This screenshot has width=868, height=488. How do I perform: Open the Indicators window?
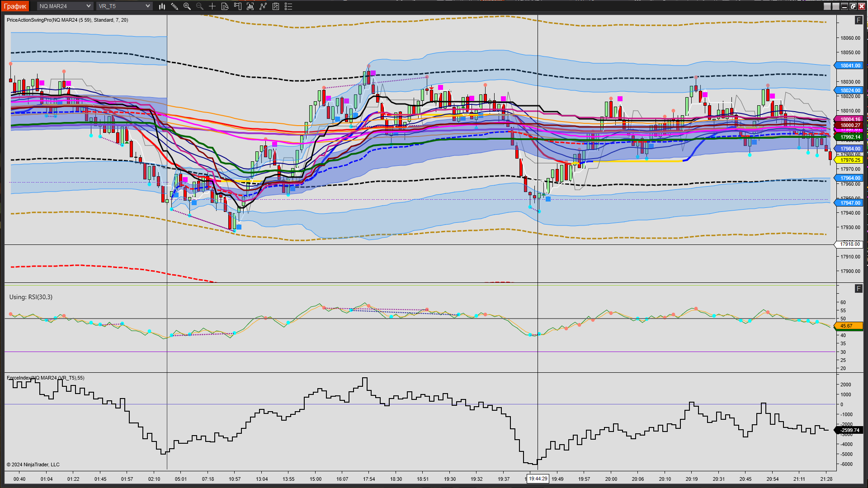[x=250, y=6]
